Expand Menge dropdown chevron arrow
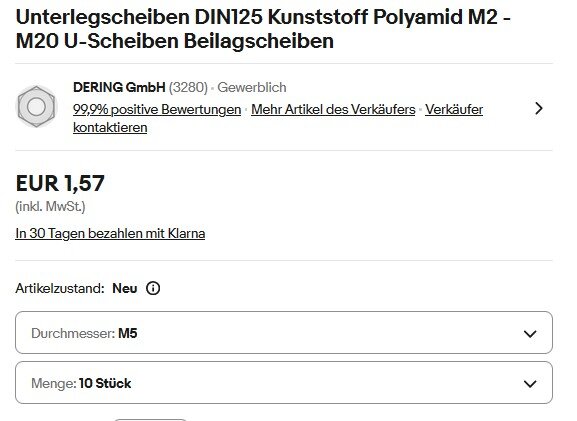This screenshot has height=421, width=577. click(x=530, y=383)
